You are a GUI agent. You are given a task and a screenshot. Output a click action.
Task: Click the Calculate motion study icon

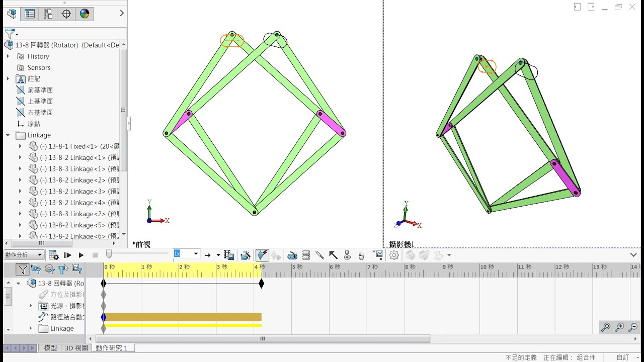(x=53, y=255)
